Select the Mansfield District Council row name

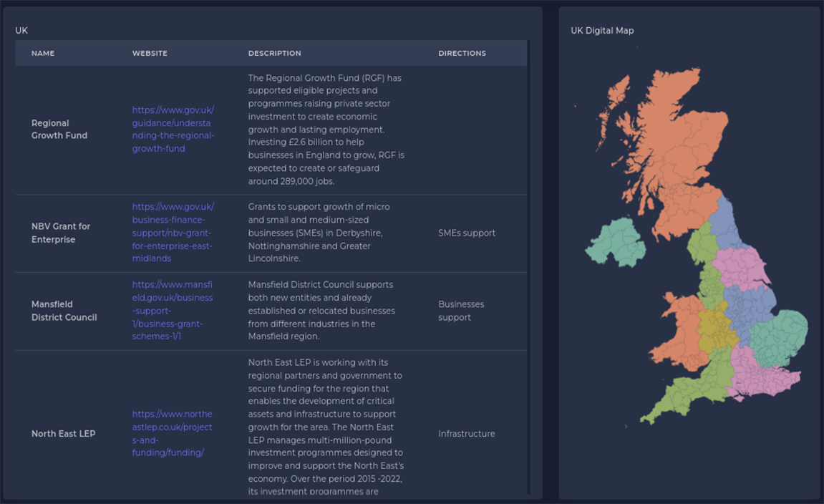[x=64, y=311]
